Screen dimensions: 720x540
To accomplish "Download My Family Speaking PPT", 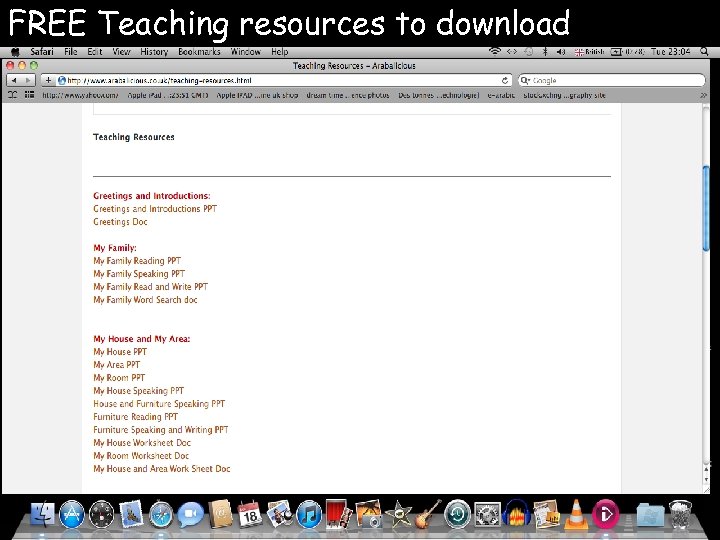I will click(x=139, y=274).
